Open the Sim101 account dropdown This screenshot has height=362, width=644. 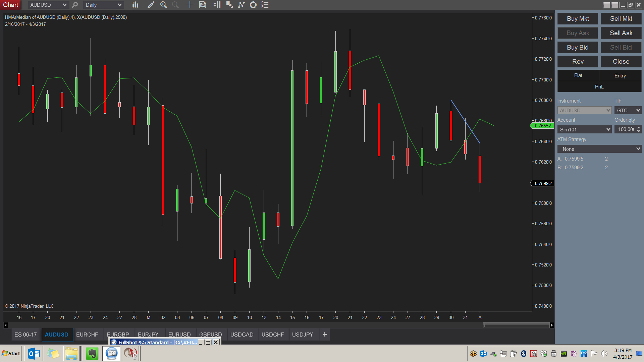[608, 129]
